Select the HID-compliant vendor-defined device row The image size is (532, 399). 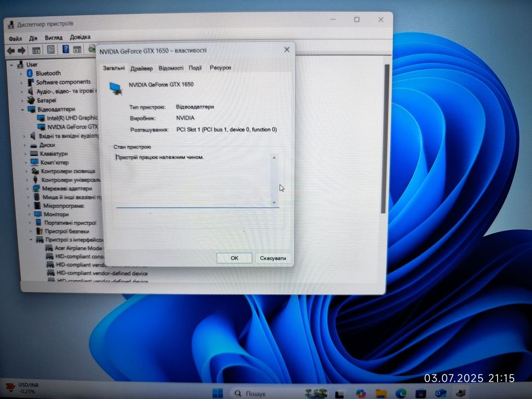[102, 273]
